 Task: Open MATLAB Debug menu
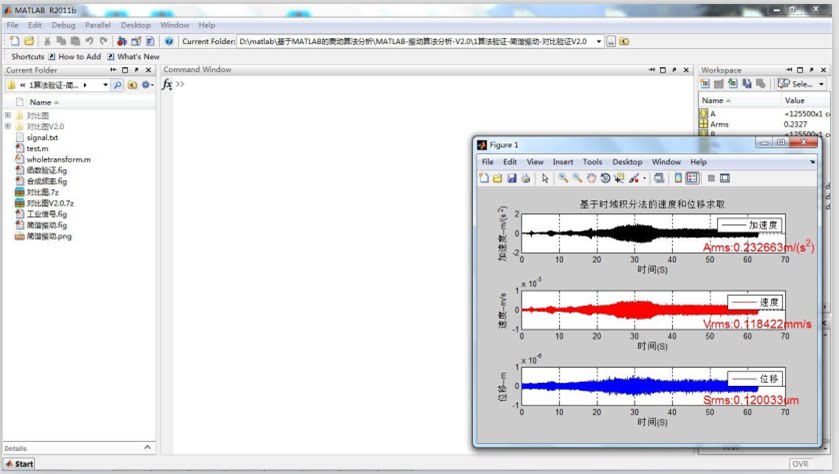tap(63, 25)
